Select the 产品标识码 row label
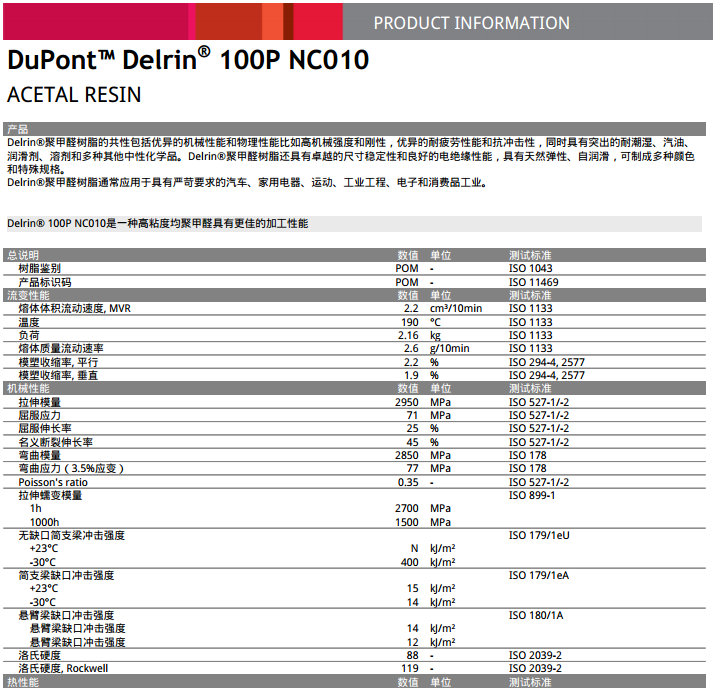 [x=45, y=282]
